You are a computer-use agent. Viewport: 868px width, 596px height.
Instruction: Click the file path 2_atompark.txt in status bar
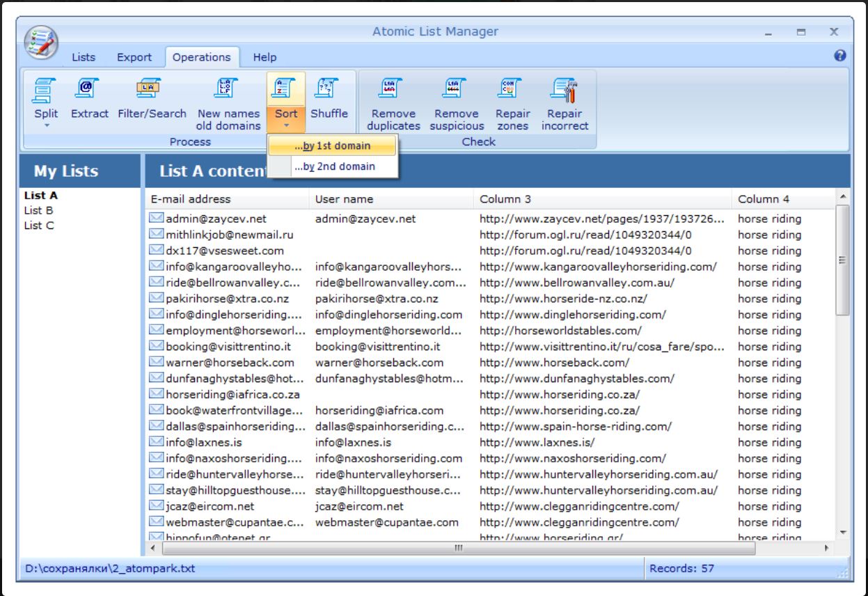pos(110,568)
